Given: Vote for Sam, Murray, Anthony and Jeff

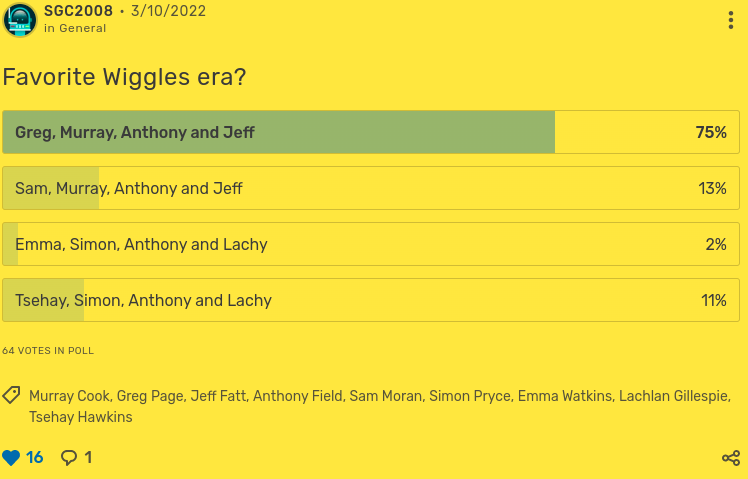Looking at the screenshot, I should [x=128, y=188].
